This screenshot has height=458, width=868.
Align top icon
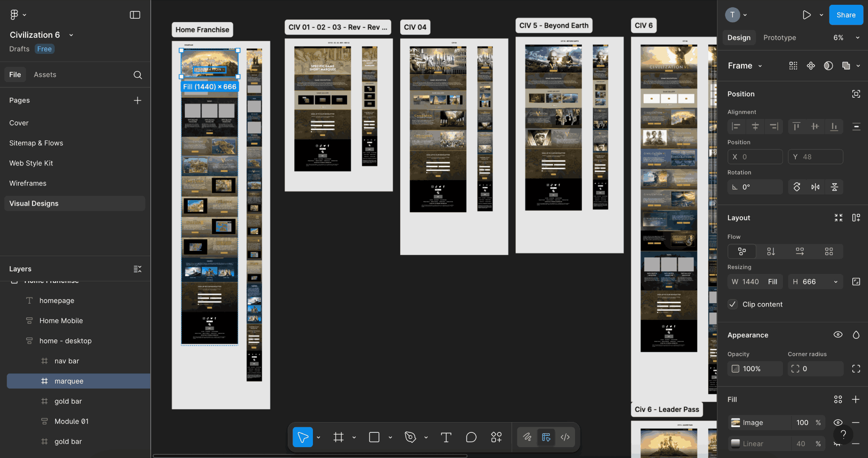pyautogui.click(x=796, y=126)
